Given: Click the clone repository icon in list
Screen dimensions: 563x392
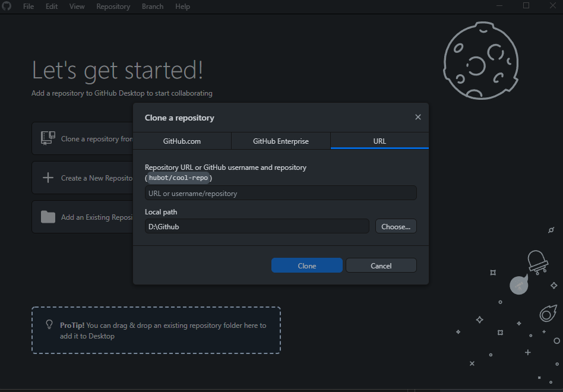Looking at the screenshot, I should point(48,138).
